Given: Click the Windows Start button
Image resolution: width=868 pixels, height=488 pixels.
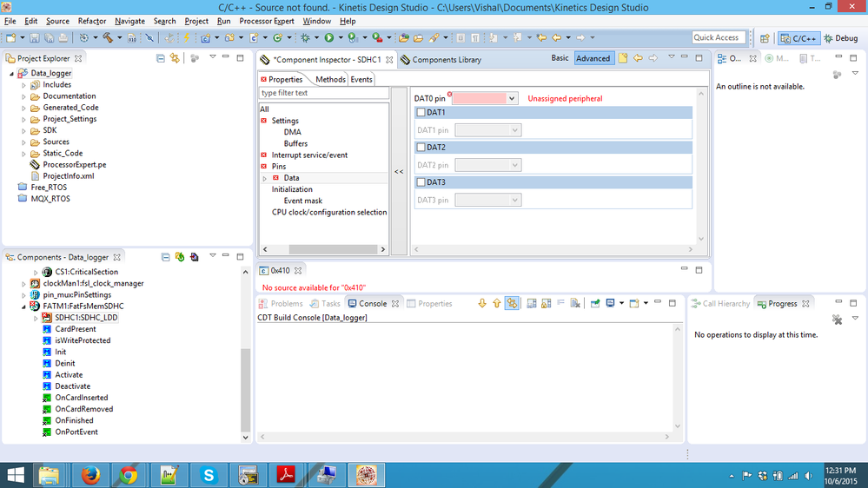Looking at the screenshot, I should click(16, 475).
